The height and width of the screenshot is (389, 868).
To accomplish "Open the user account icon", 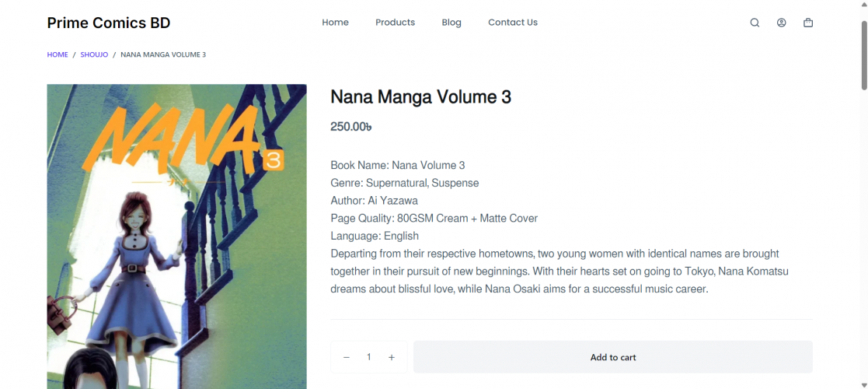I will pyautogui.click(x=781, y=23).
